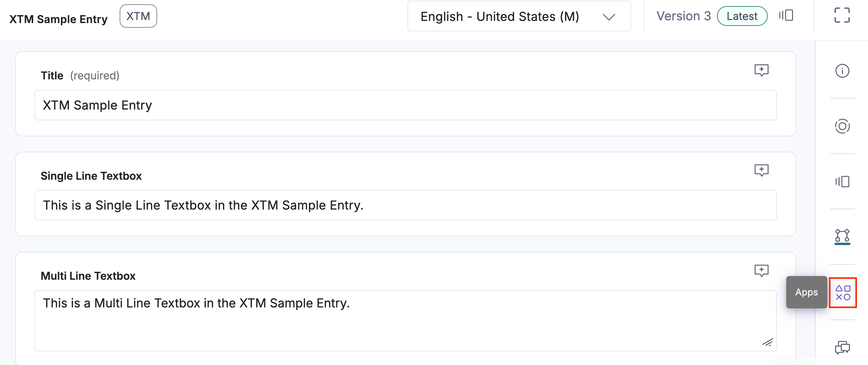Click the XTM Sample Entry heading
868x365 pixels.
(58, 19)
